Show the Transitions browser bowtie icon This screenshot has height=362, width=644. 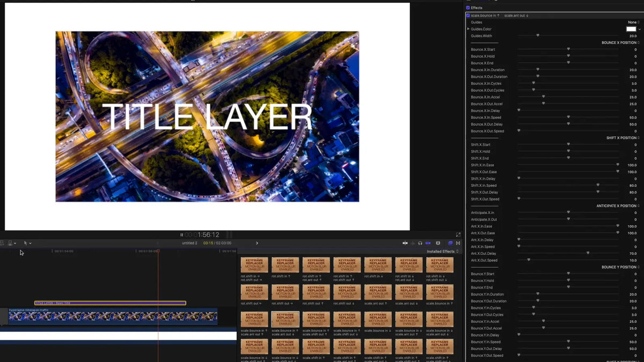click(458, 243)
